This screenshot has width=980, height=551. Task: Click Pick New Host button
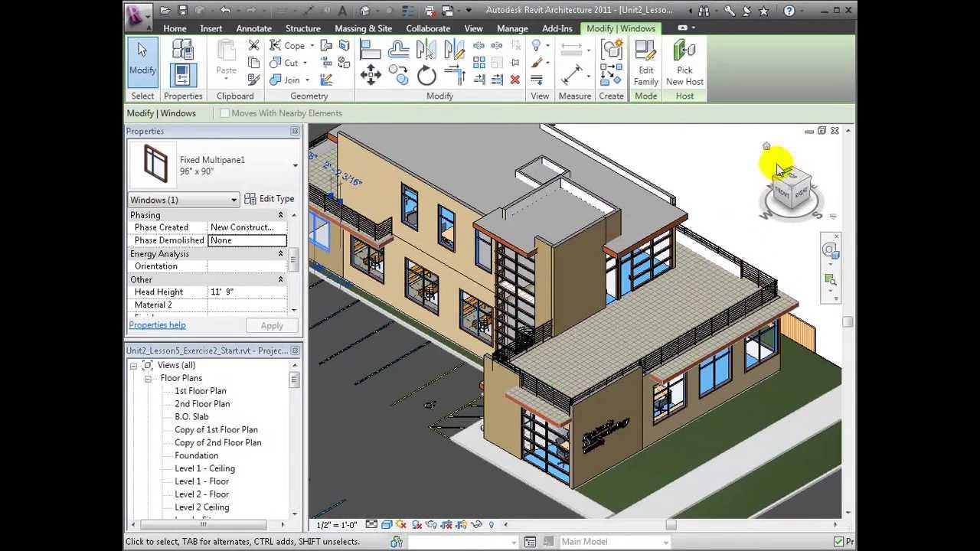click(x=684, y=63)
